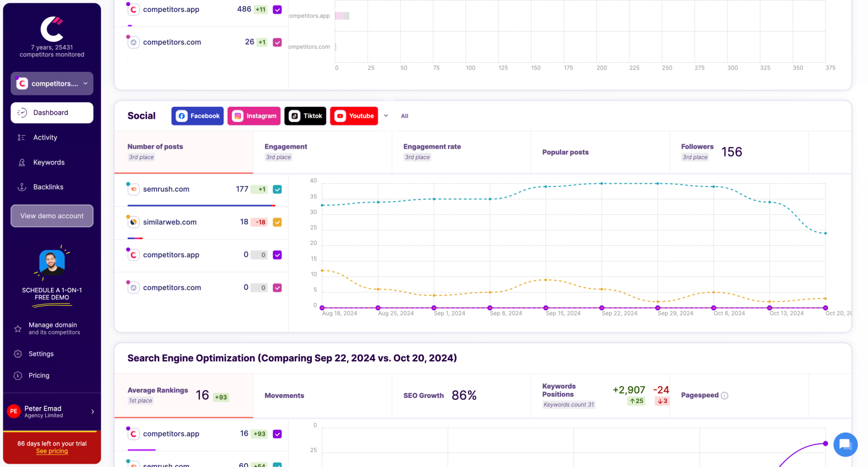Expand the chevron next to Youtube
The height and width of the screenshot is (467, 868).
pos(386,116)
